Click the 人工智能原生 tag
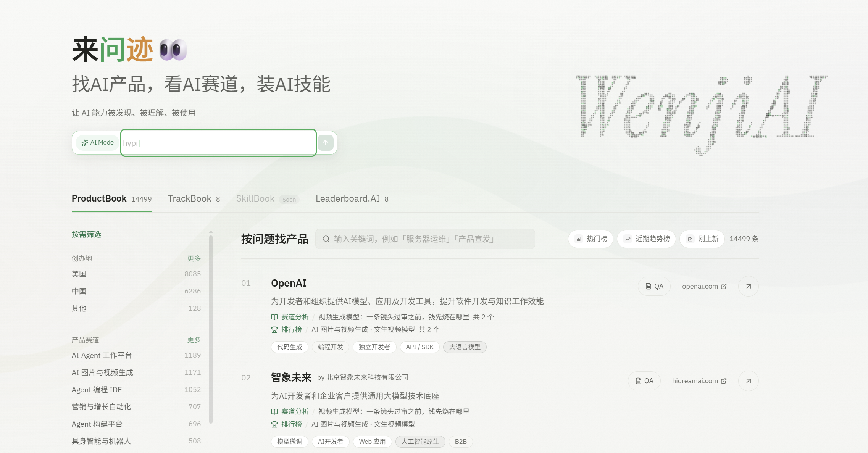Viewport: 868px width, 453px height. (420, 442)
